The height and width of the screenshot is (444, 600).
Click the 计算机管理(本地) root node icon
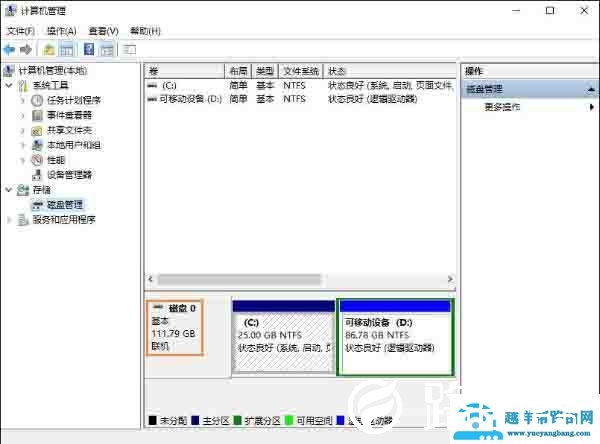pyautogui.click(x=9, y=71)
